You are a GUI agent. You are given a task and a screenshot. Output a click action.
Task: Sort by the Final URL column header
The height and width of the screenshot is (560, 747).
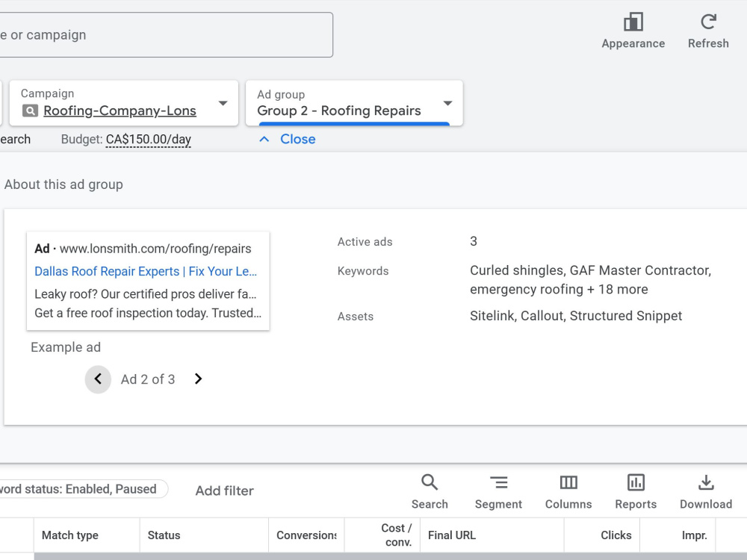452,535
